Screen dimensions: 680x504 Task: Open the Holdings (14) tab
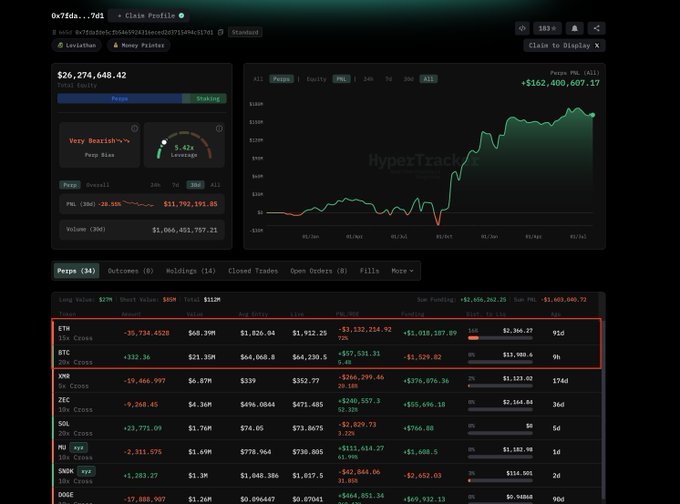(191, 271)
